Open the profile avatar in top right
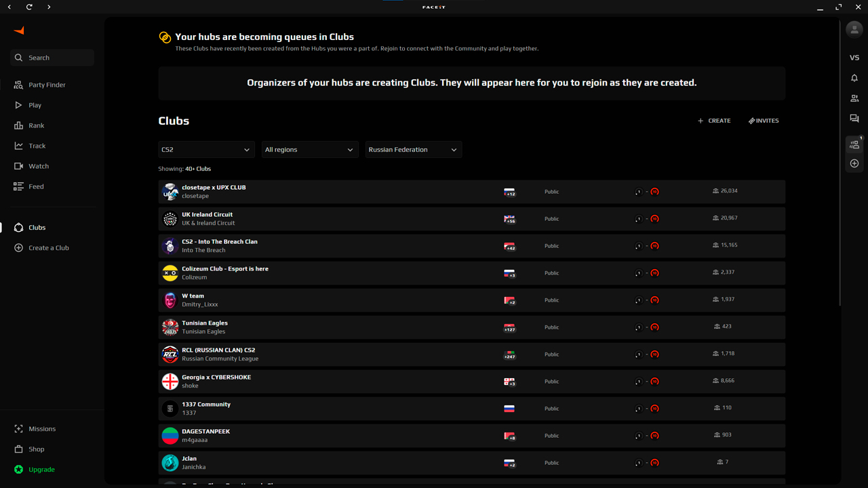The image size is (868, 488). 853,29
